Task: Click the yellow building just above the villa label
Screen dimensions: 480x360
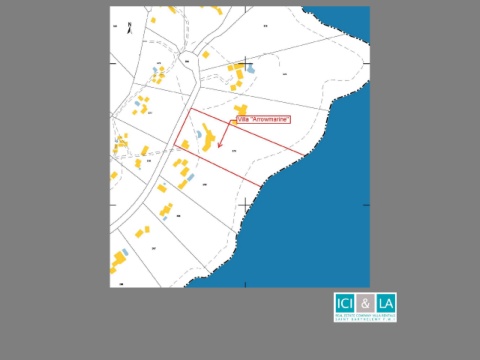Action: point(241,110)
